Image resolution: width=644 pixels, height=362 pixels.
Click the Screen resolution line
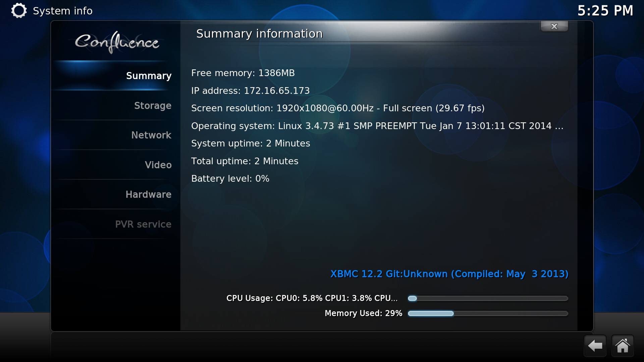[x=338, y=108]
